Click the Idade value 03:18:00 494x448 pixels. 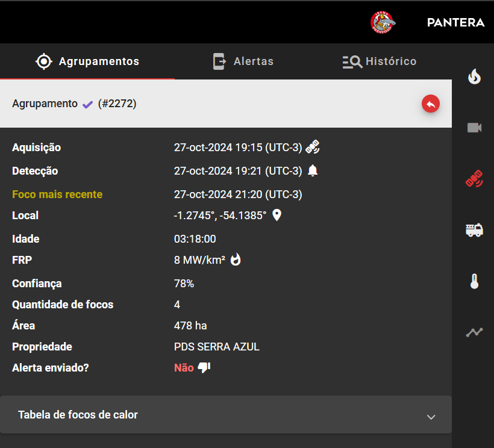195,239
